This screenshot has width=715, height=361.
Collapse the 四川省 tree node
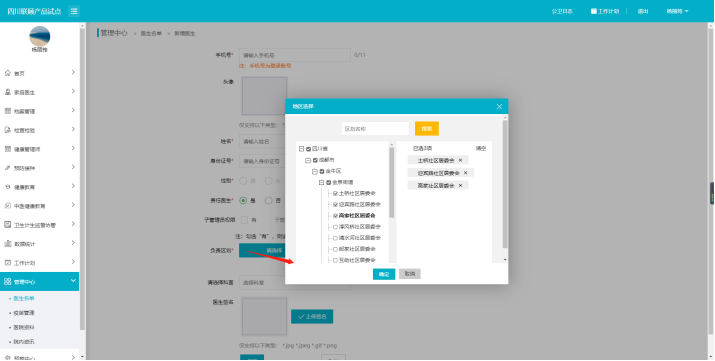(301, 149)
